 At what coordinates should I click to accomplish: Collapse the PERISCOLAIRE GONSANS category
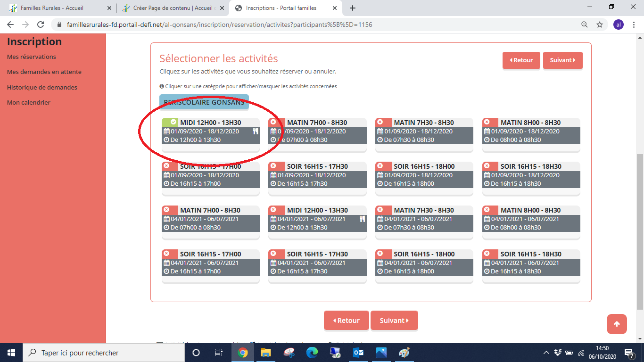click(204, 102)
